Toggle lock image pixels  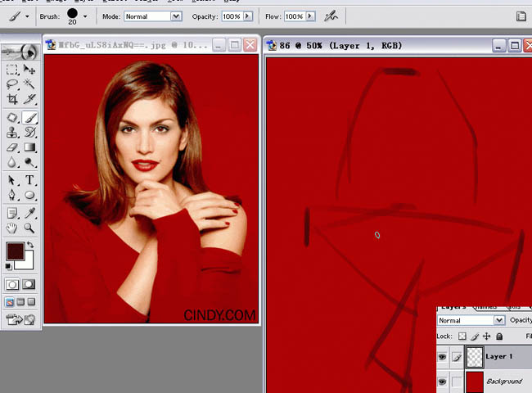coord(475,337)
